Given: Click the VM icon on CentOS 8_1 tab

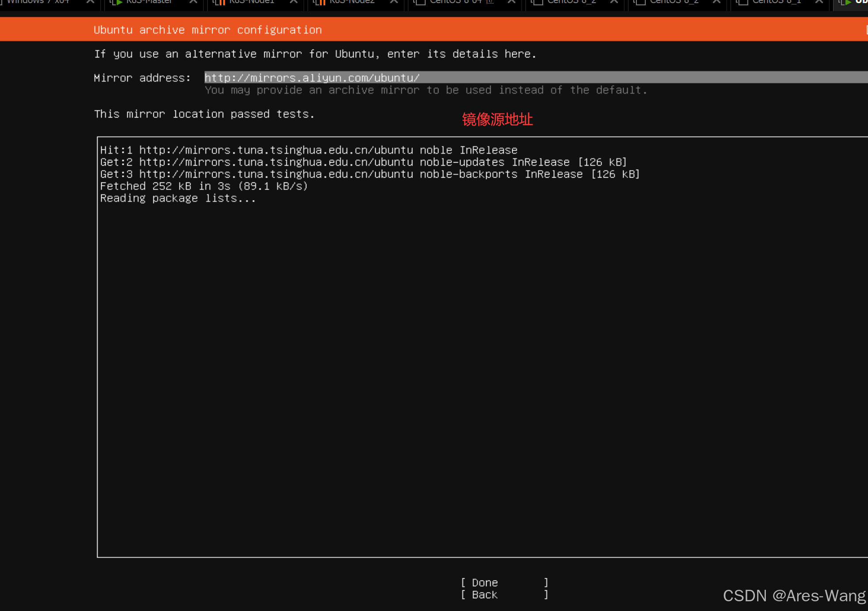Looking at the screenshot, I should pyautogui.click(x=743, y=2).
